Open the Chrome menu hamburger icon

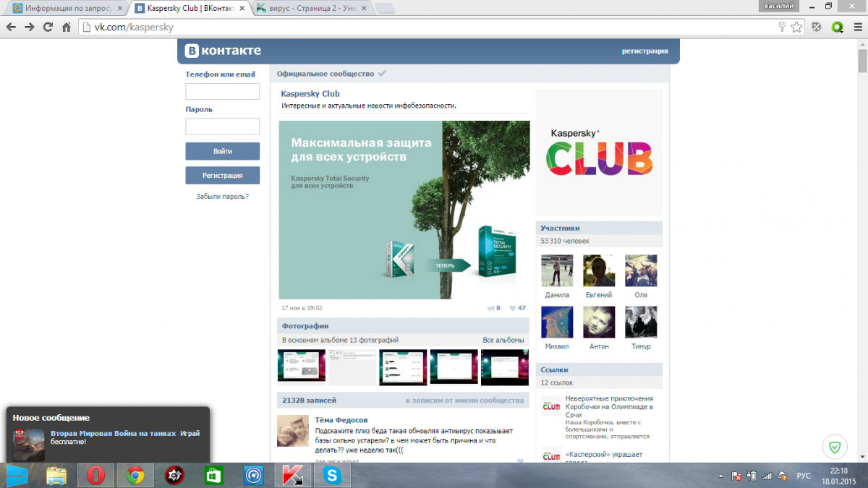coord(856,27)
